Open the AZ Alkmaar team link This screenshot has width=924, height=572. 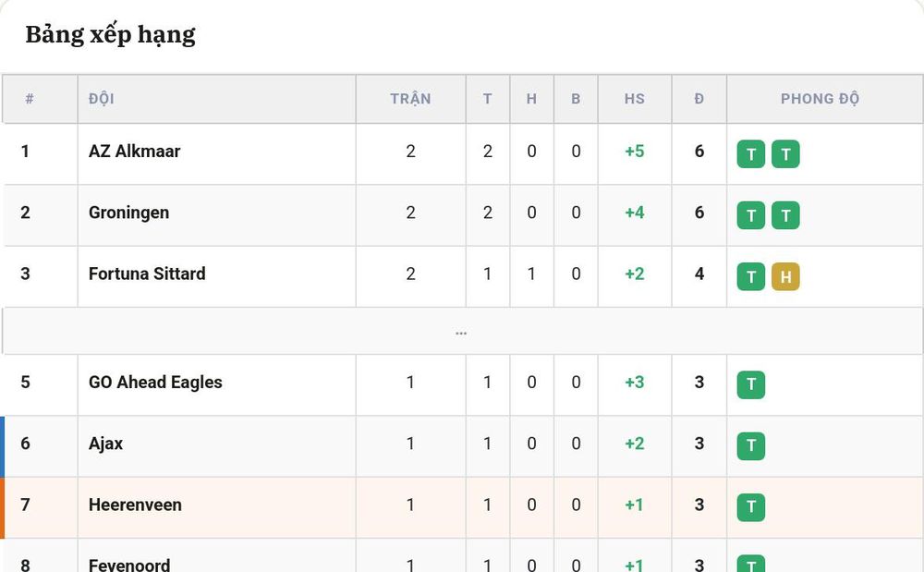pyautogui.click(x=134, y=152)
